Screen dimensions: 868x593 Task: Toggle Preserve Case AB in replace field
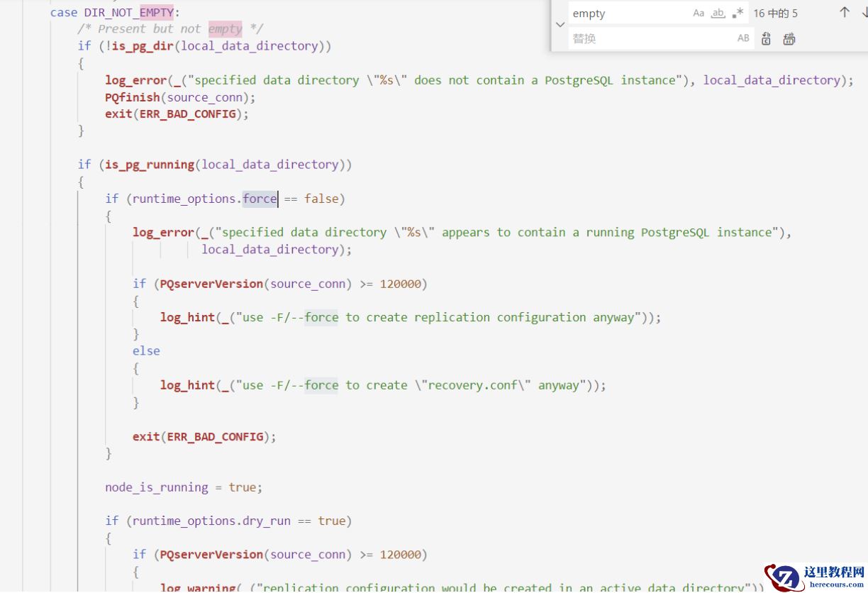pyautogui.click(x=743, y=38)
